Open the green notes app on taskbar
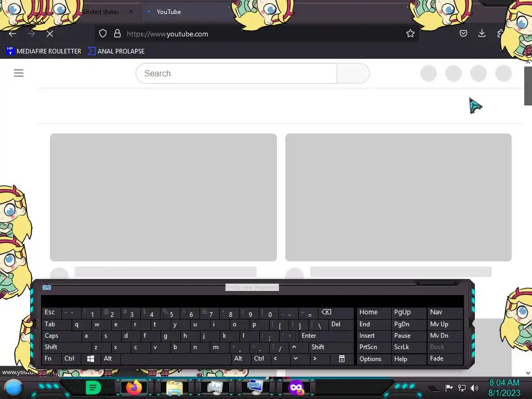The width and height of the screenshot is (532, 399). [93, 388]
